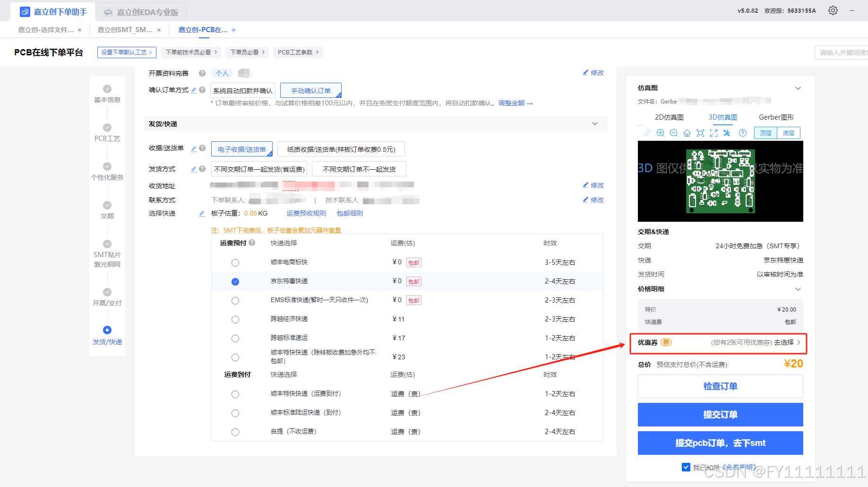Click edit pencil beside 发货方式
The image size is (868, 487).
click(x=194, y=169)
